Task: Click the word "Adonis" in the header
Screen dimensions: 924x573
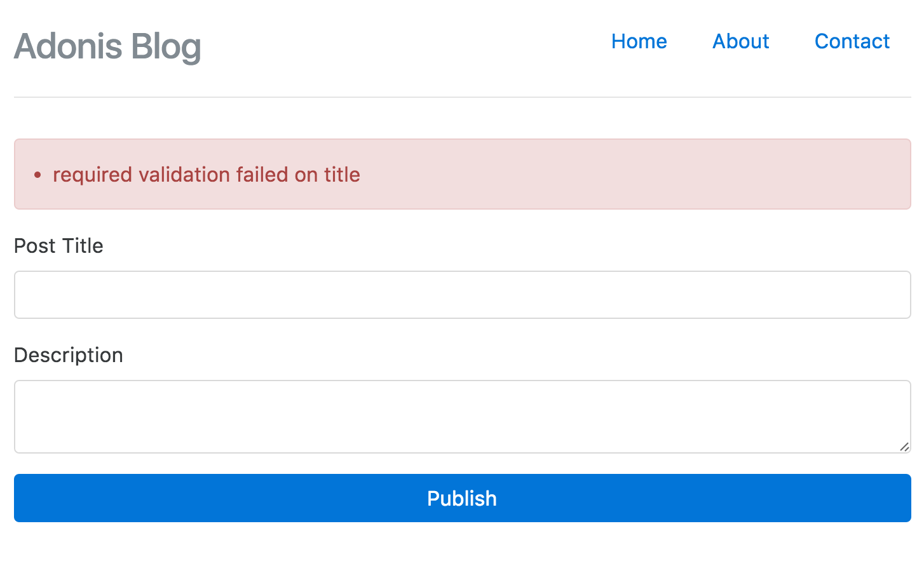Action: coord(68,46)
